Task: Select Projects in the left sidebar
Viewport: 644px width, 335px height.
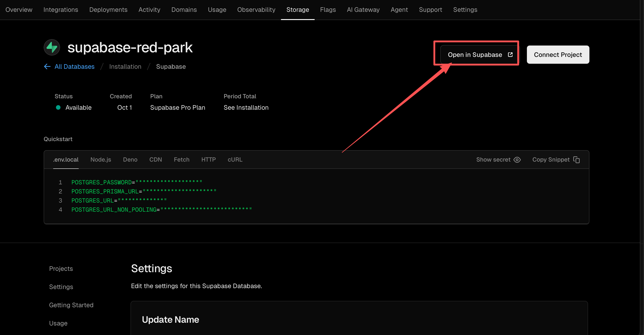Action: (61, 269)
